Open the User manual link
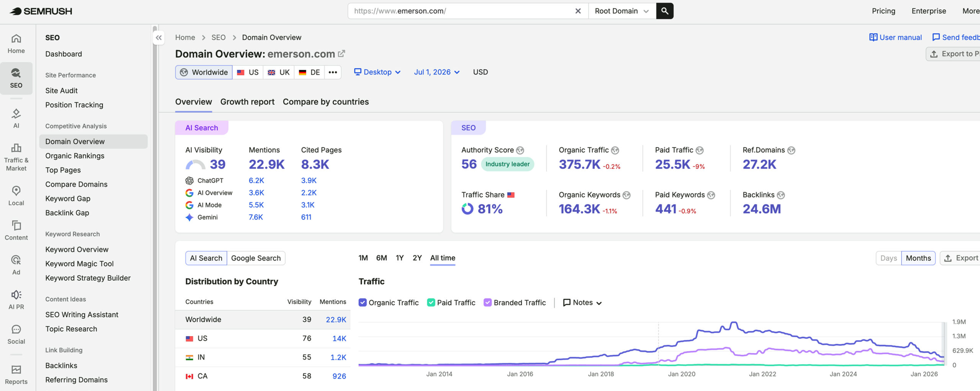This screenshot has width=980, height=391. [895, 37]
